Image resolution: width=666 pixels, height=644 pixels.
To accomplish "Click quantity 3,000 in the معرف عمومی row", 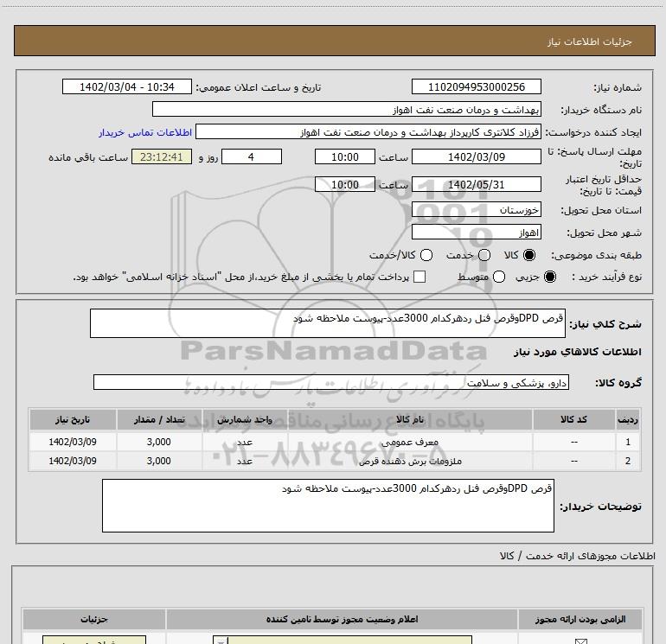I will pyautogui.click(x=159, y=442).
